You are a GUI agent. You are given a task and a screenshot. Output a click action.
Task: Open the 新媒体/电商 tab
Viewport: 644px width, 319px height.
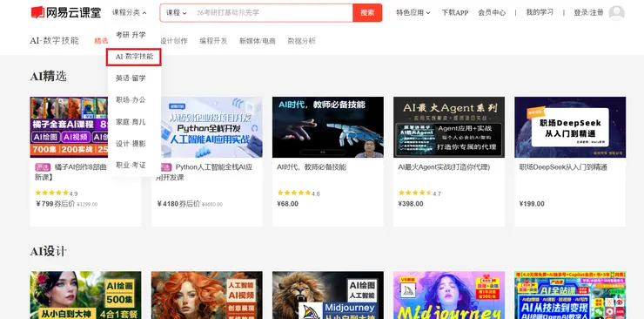click(x=258, y=41)
